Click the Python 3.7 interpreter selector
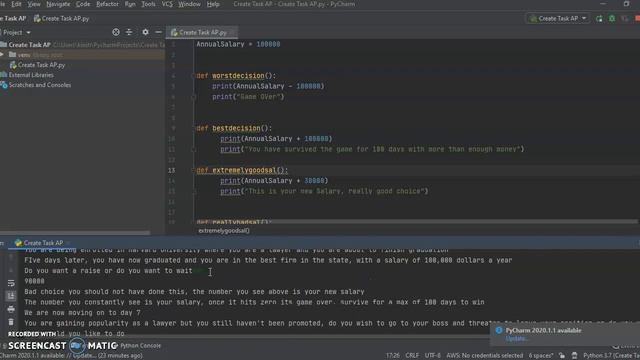Screen dimensions: 640x360 (x=611, y=356)
